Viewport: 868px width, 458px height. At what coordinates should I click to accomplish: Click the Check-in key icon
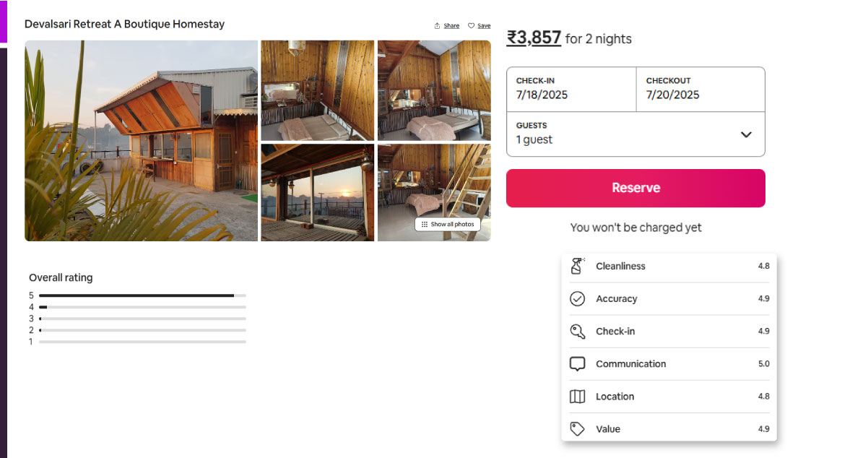click(x=577, y=331)
